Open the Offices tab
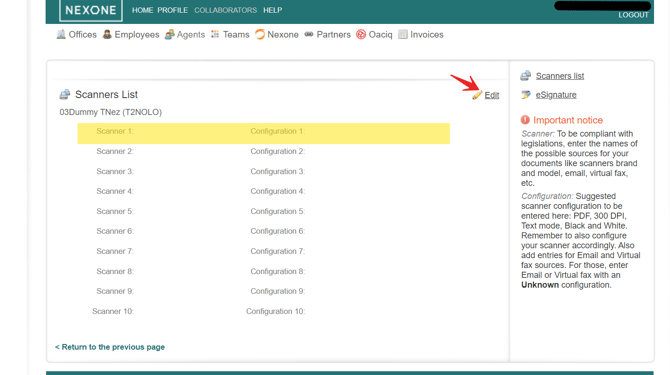 pyautogui.click(x=82, y=35)
